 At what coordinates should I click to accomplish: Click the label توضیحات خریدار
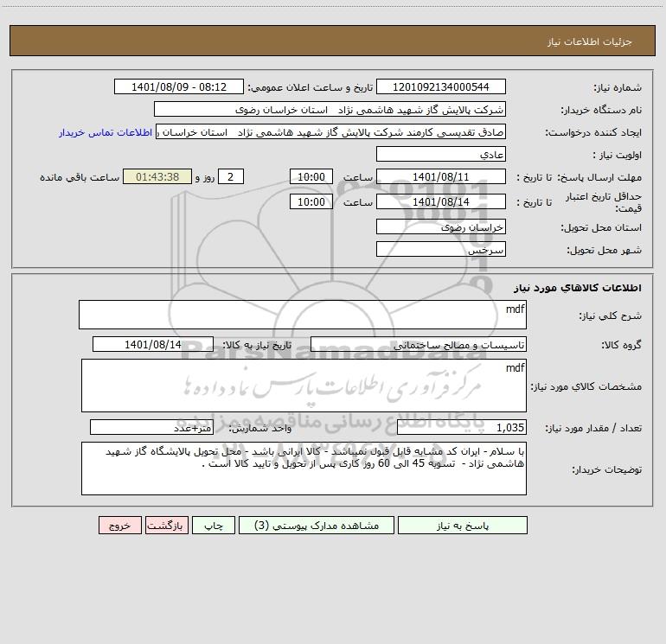(x=606, y=469)
